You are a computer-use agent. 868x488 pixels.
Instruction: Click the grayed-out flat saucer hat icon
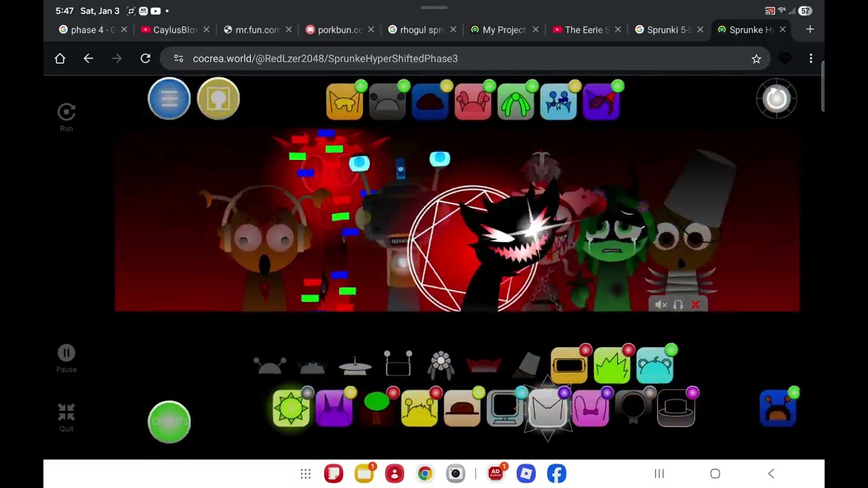[355, 366]
